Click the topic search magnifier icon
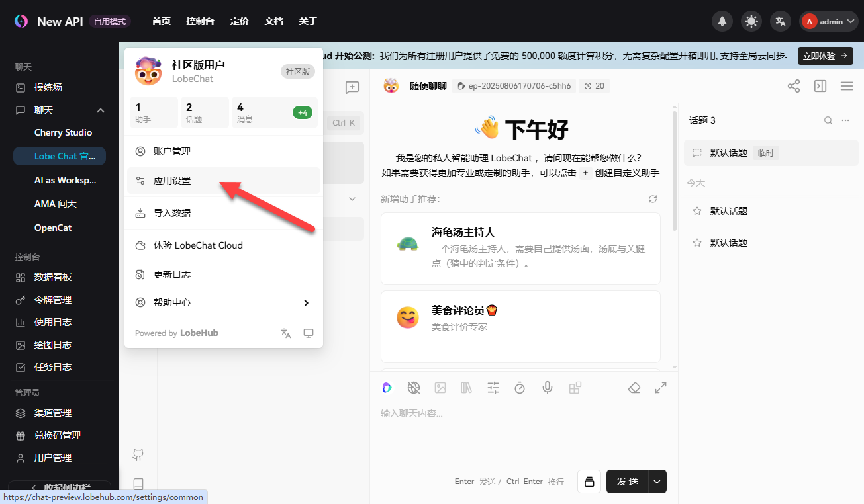The image size is (864, 504). pos(828,120)
